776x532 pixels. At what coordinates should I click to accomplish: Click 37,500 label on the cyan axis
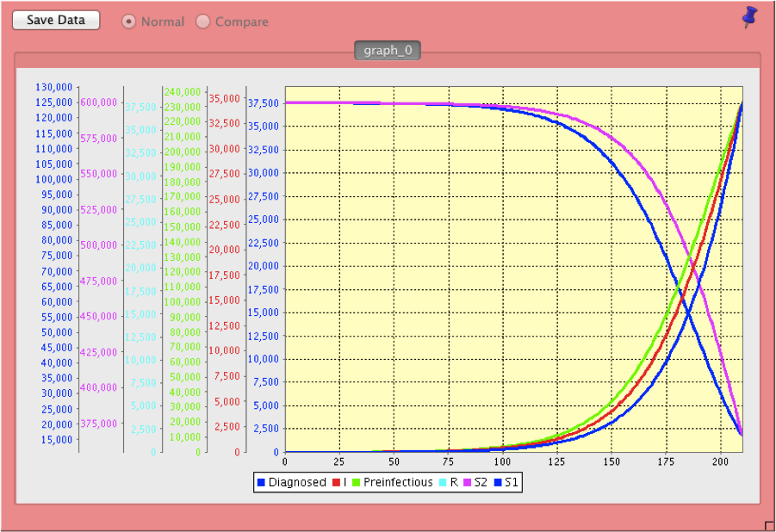pos(140,107)
